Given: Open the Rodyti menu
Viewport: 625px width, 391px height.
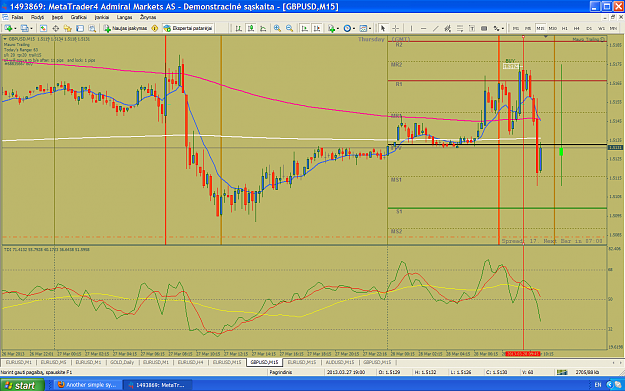Looking at the screenshot, I should (x=37, y=17).
